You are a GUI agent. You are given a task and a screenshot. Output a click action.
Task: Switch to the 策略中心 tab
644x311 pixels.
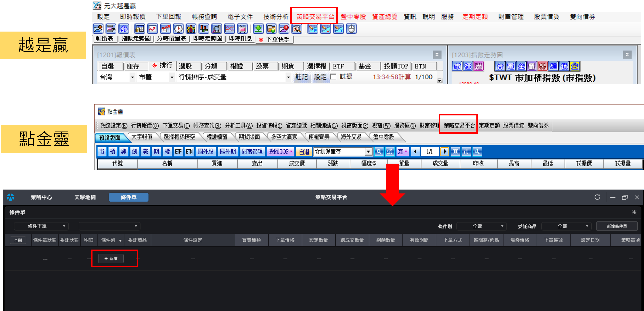coord(41,197)
